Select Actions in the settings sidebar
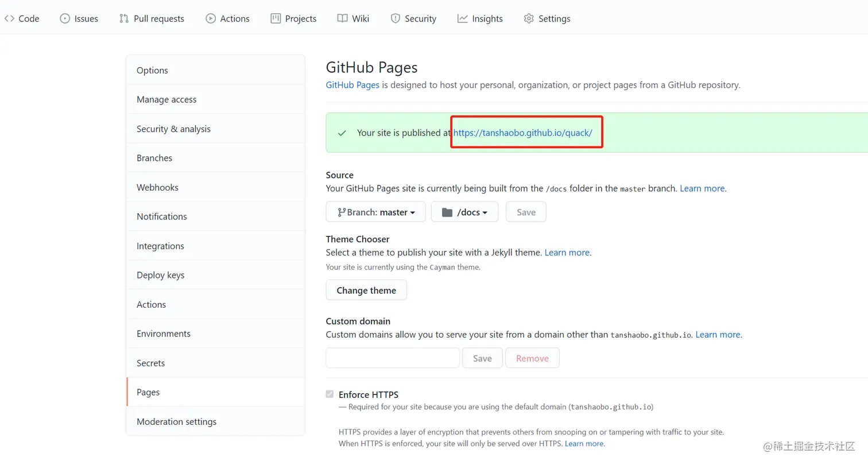Viewport: 868px width, 465px height. pos(215,304)
